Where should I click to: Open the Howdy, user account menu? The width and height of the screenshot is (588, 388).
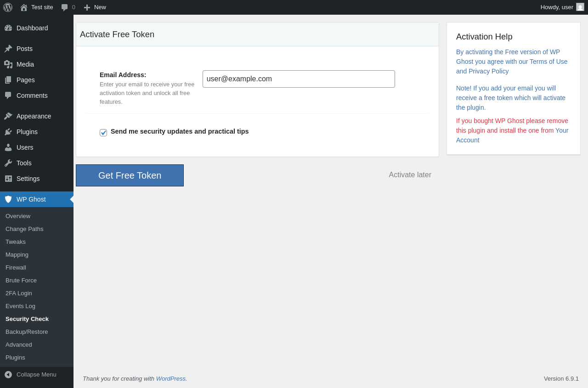[557, 7]
